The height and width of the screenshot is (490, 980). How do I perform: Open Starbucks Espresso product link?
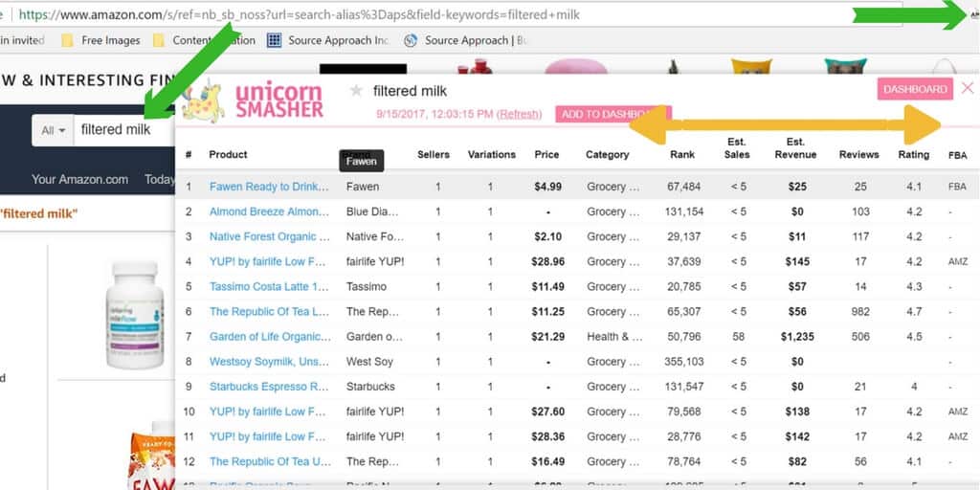(269, 387)
